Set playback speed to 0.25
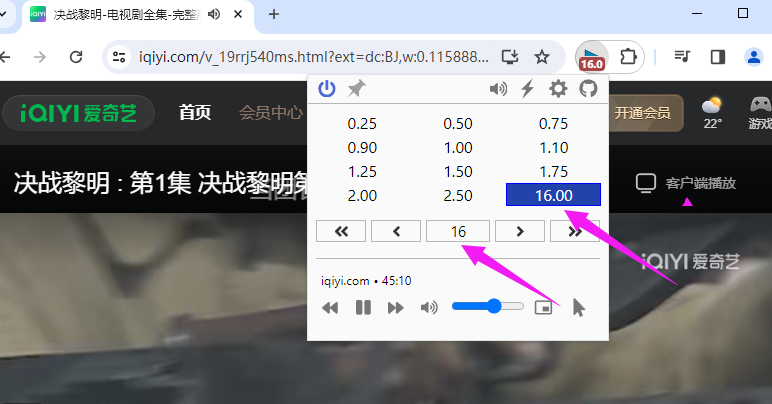Image resolution: width=772 pixels, height=404 pixels. pyautogui.click(x=362, y=124)
